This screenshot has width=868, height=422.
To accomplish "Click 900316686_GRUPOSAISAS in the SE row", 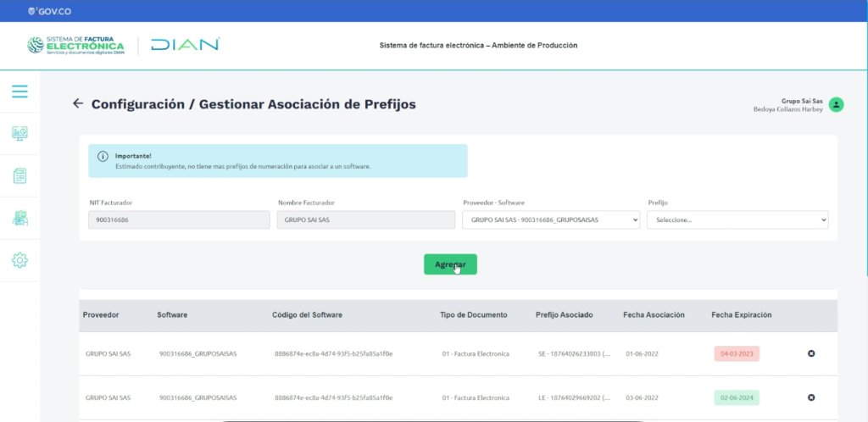I will (198, 354).
